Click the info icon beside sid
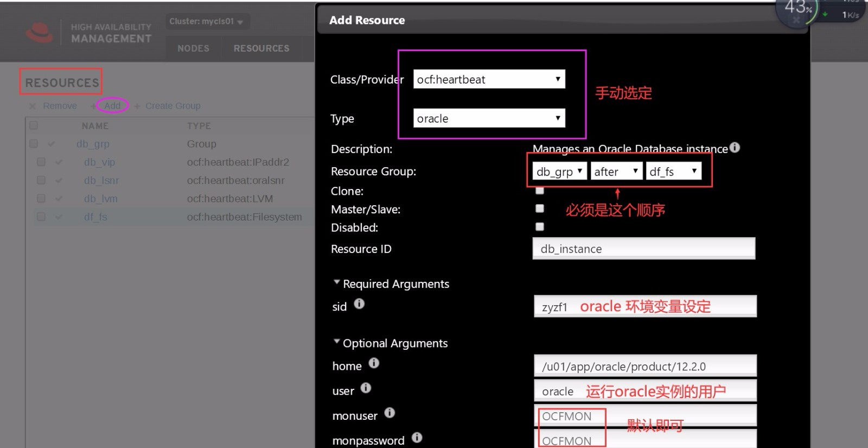Image resolution: width=868 pixels, height=448 pixels. coord(359,304)
